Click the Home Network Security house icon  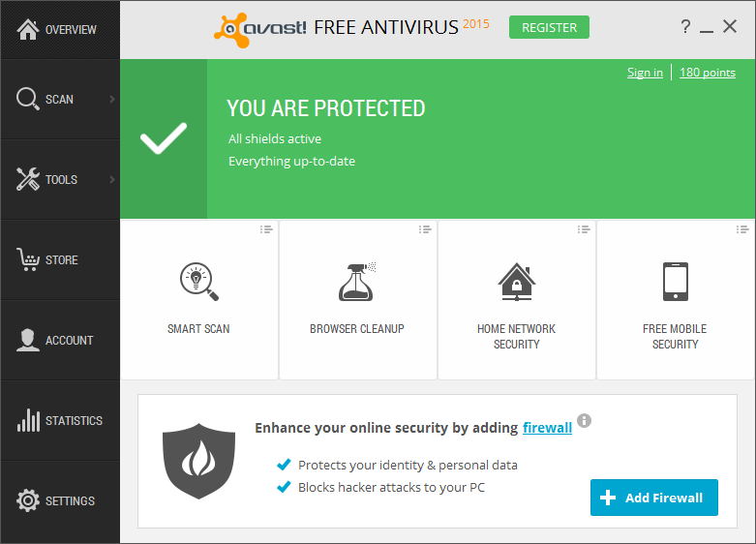[516, 281]
